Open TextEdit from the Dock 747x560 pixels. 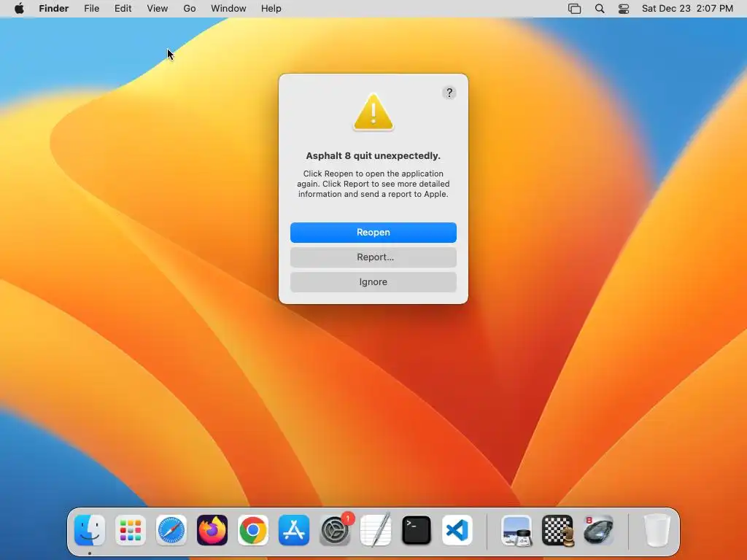376,530
